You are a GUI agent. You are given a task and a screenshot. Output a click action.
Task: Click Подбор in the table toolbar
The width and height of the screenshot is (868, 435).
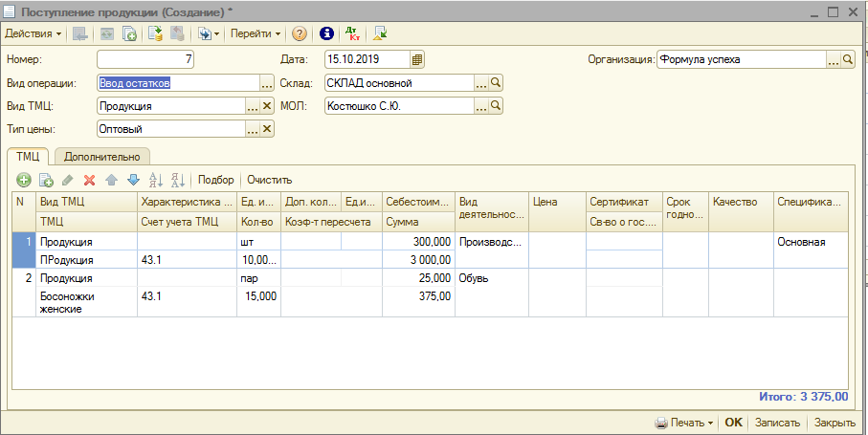[215, 180]
